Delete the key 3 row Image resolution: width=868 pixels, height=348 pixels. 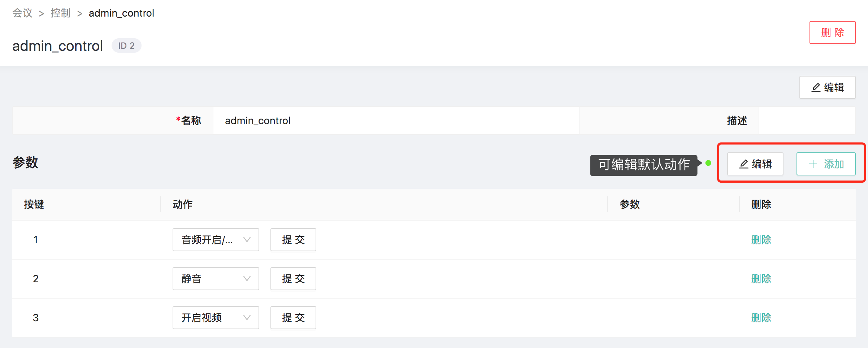(x=761, y=318)
